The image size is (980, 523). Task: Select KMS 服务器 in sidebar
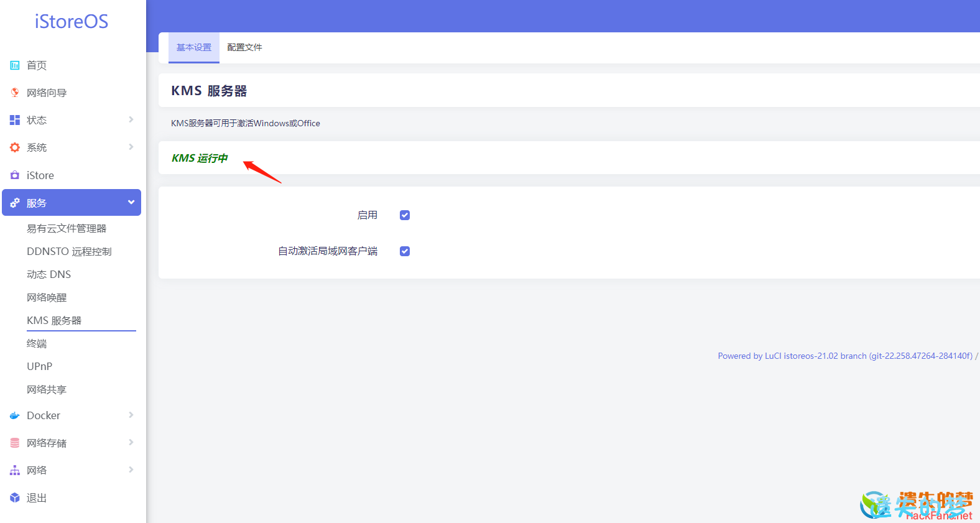(54, 320)
